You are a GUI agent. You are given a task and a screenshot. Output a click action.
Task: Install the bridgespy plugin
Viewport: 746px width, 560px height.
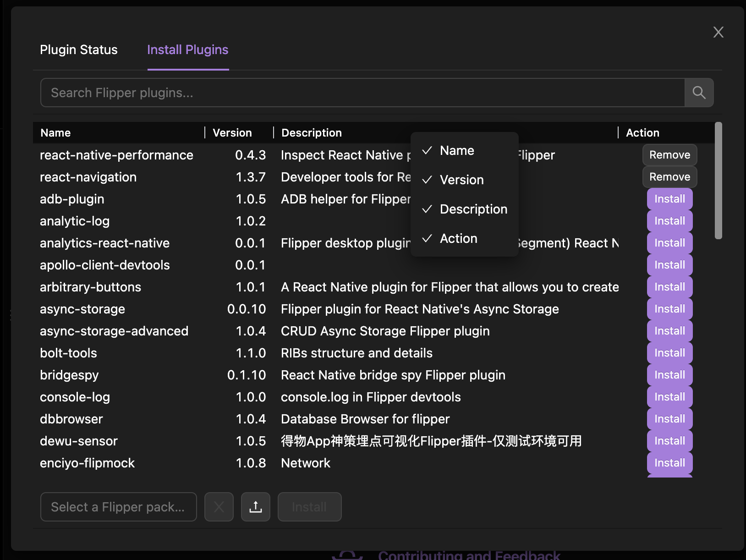point(669,375)
